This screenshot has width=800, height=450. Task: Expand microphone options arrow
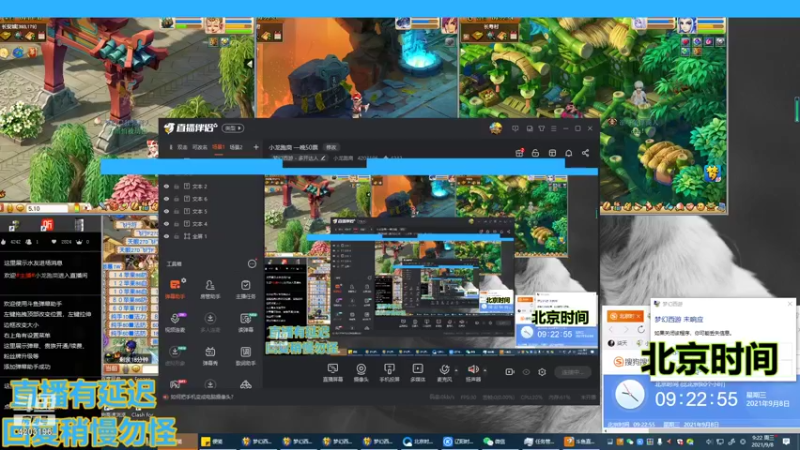[x=456, y=370]
